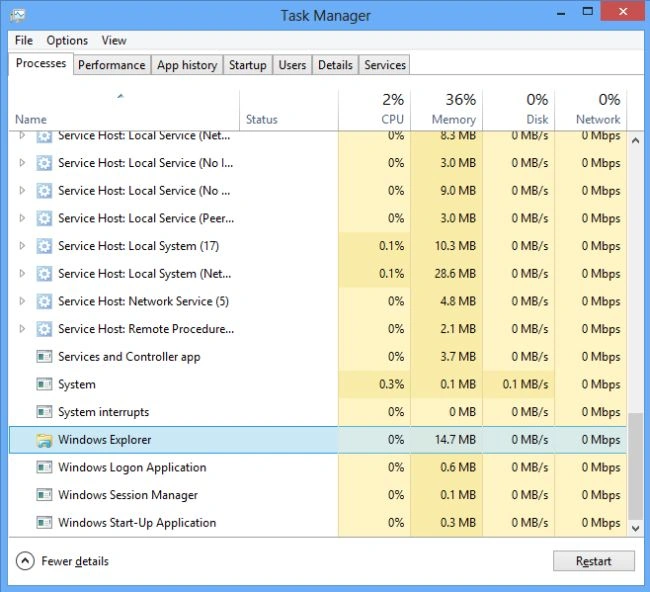This screenshot has height=592, width=650.
Task: Click the gear icon of Service Host: Network Service (5)
Action: (x=44, y=301)
